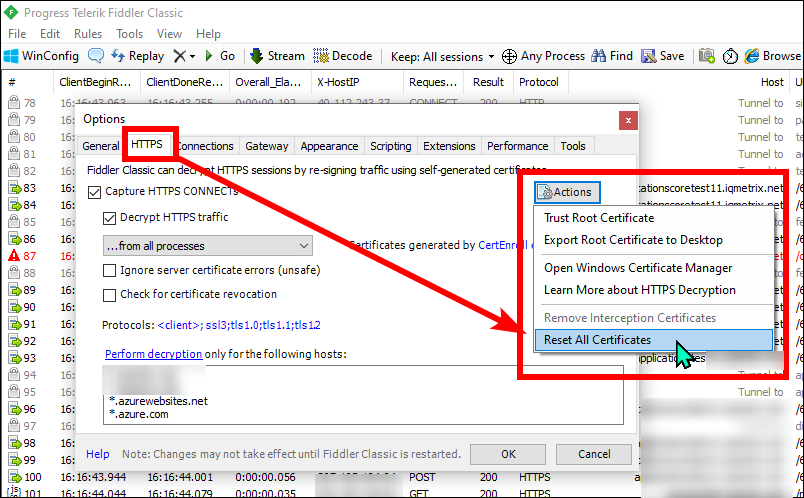This screenshot has height=498, width=804.
Task: Open the Performance tab
Action: pyautogui.click(x=517, y=146)
